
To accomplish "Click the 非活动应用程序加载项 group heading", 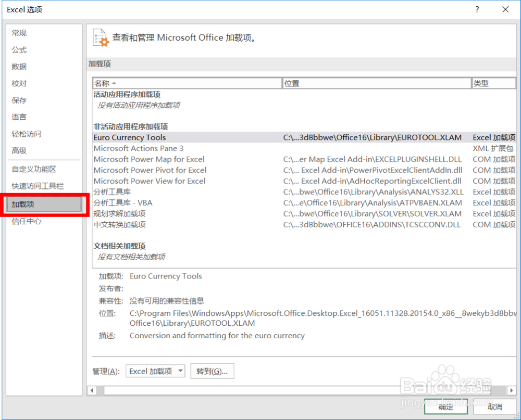I will click(131, 126).
